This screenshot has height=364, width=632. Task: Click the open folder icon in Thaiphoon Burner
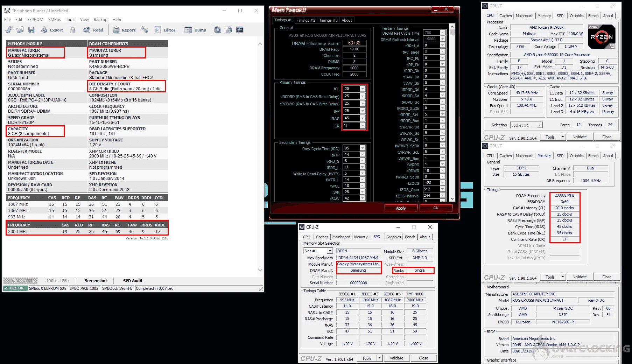tap(20, 30)
